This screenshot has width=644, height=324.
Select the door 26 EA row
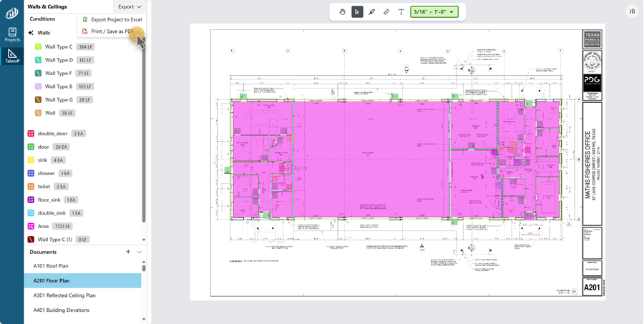pos(82,147)
